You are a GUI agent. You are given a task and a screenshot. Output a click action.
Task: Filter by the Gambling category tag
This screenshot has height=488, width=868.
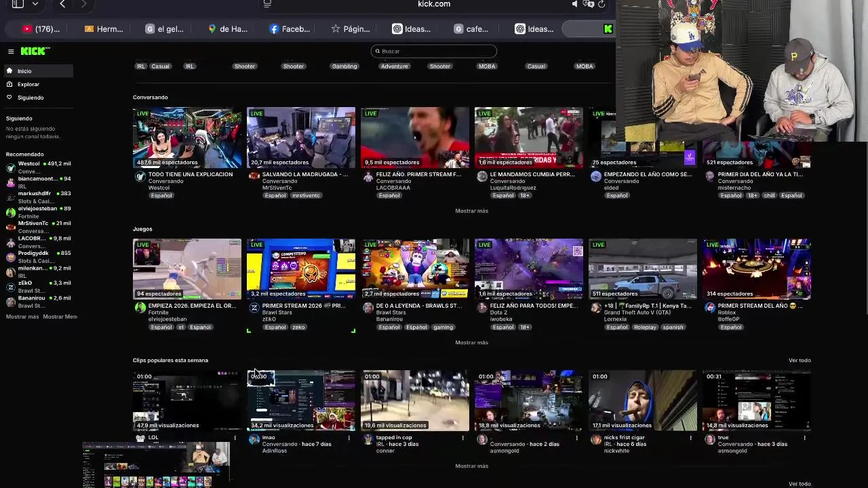pyautogui.click(x=344, y=66)
